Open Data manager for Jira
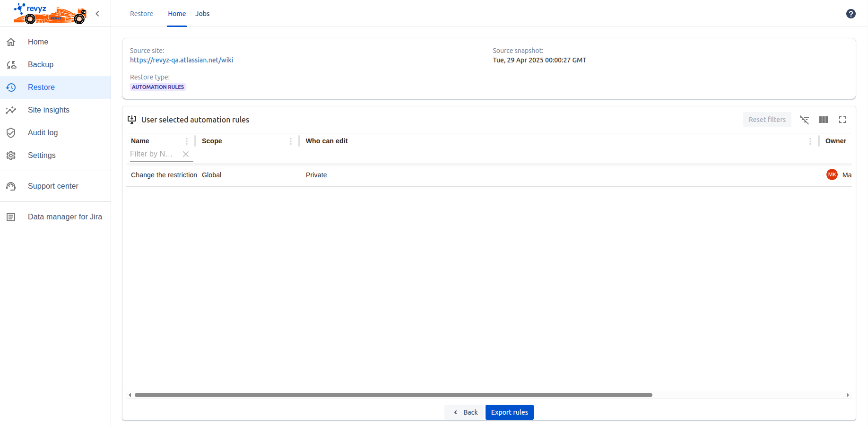This screenshot has height=426, width=868. tap(65, 217)
